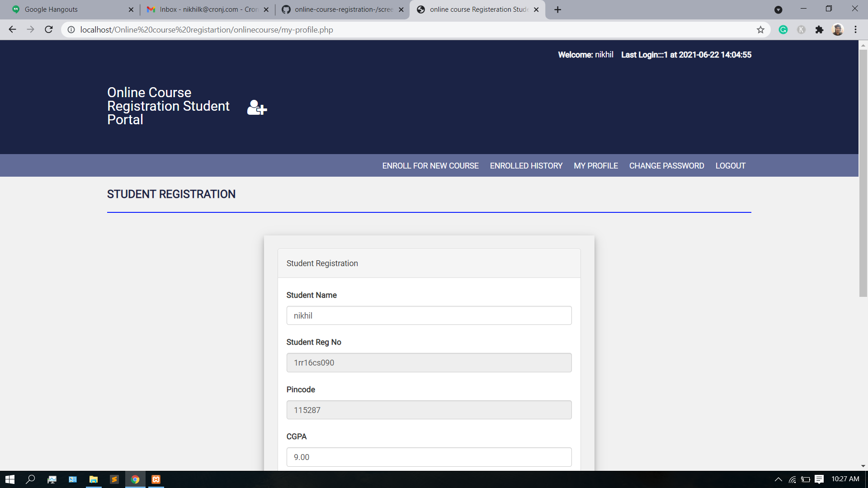Expand hidden system tray icons with the chevron
This screenshot has width=868, height=488.
[778, 479]
